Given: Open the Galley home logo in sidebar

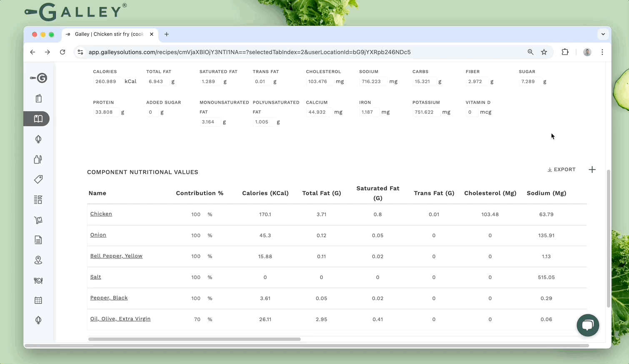Looking at the screenshot, I should pyautogui.click(x=38, y=78).
